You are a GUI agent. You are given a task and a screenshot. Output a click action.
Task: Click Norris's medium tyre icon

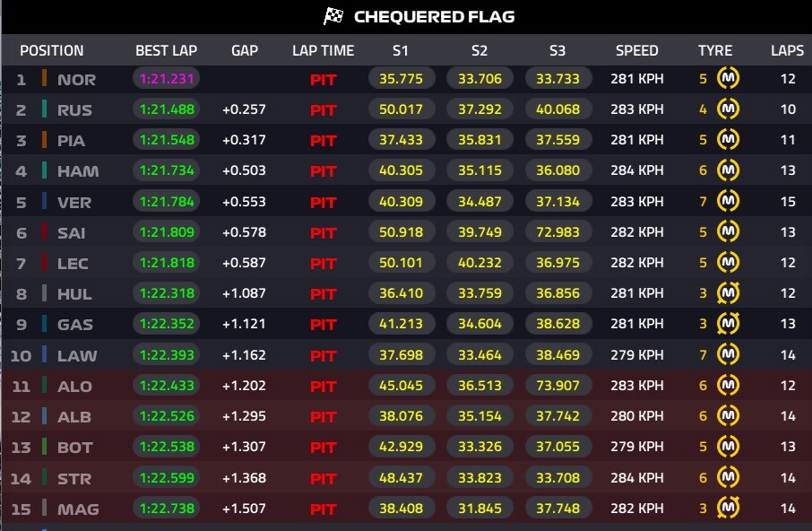click(730, 79)
